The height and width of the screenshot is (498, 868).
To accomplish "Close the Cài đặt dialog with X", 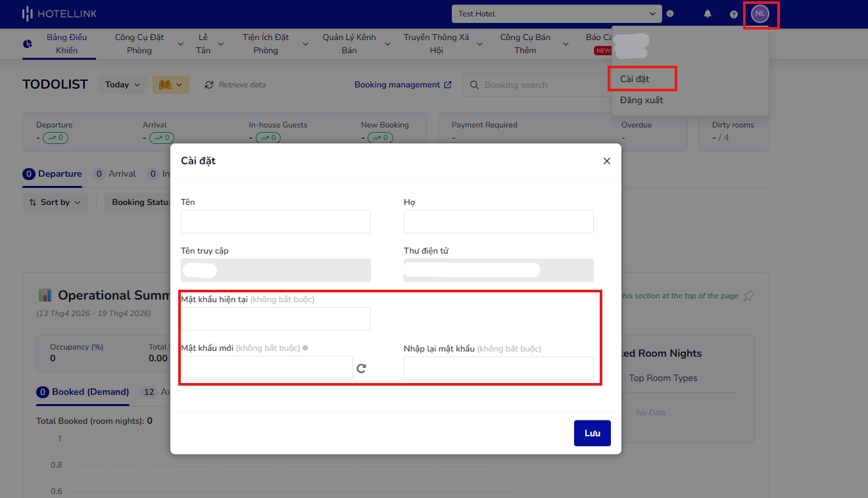I will (x=606, y=161).
